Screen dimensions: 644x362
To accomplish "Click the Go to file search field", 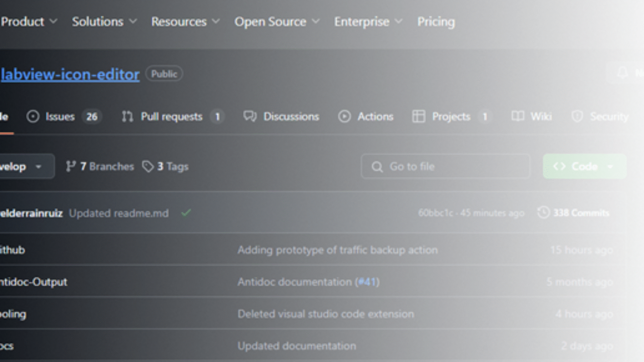I will [445, 166].
